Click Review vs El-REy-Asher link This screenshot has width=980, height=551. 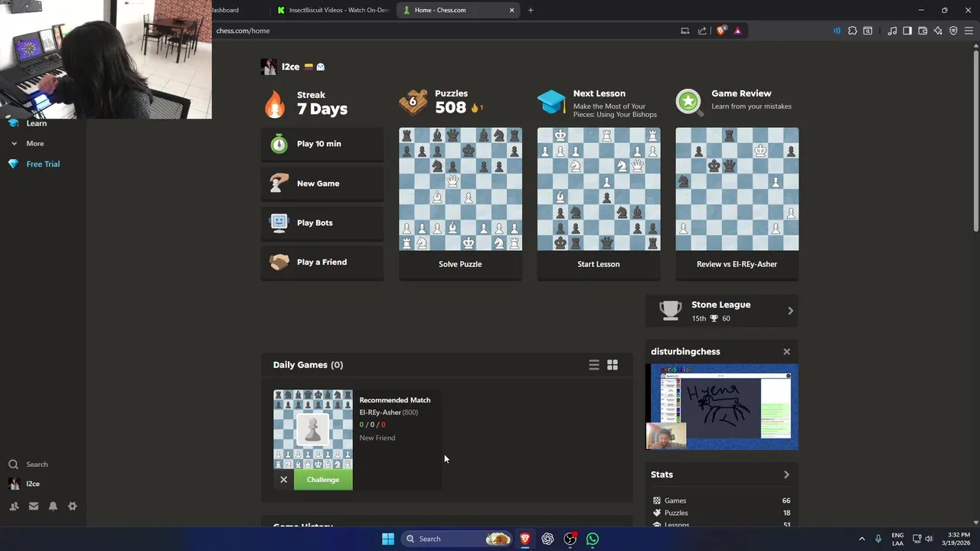point(737,264)
